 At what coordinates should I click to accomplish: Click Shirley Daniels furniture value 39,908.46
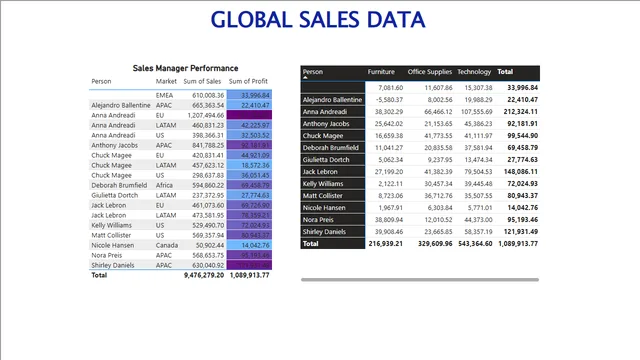click(x=389, y=232)
